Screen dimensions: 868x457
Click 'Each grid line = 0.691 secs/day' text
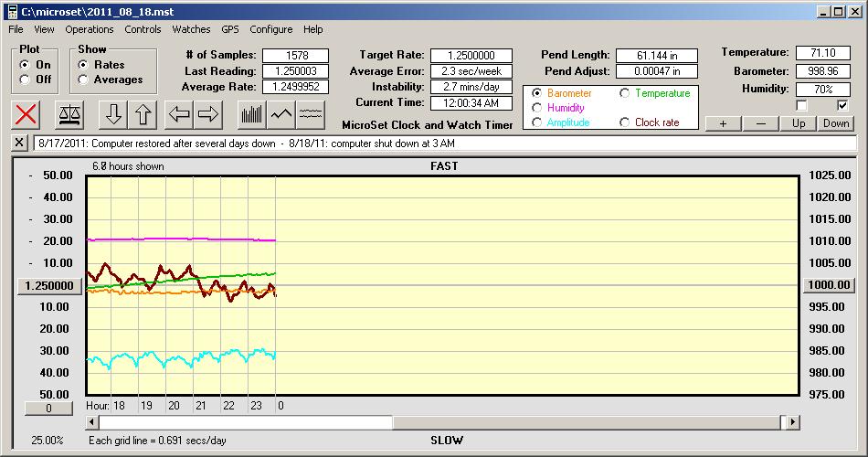pyautogui.click(x=157, y=441)
